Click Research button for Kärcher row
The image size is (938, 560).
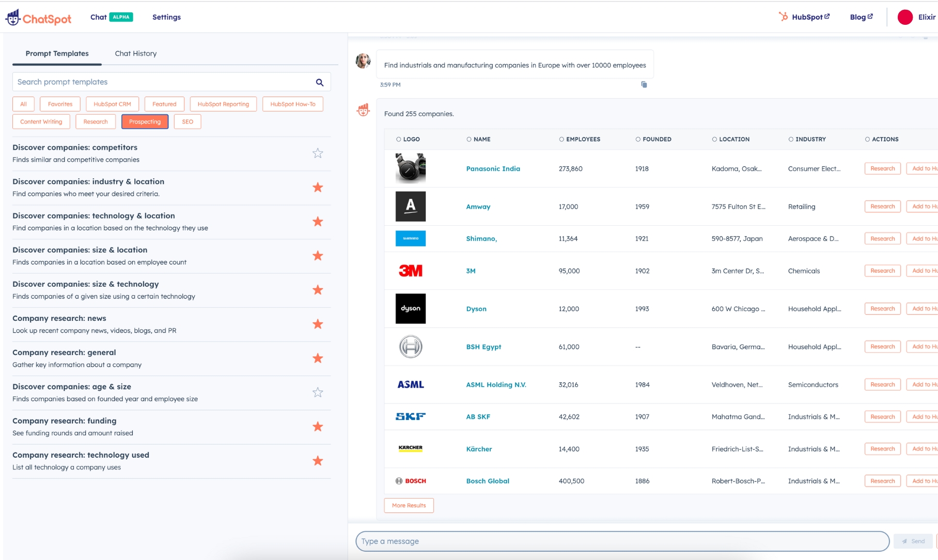point(882,449)
